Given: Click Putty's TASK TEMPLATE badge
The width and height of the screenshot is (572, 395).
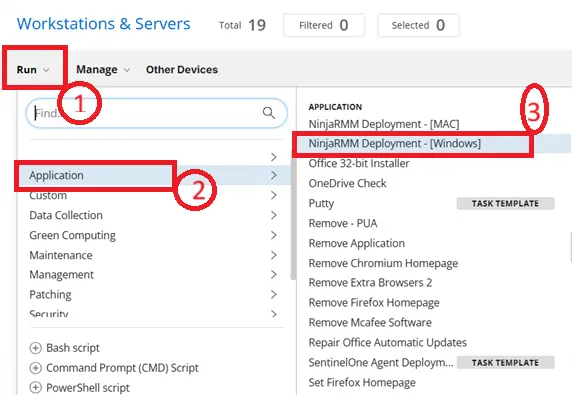Looking at the screenshot, I should click(506, 203).
